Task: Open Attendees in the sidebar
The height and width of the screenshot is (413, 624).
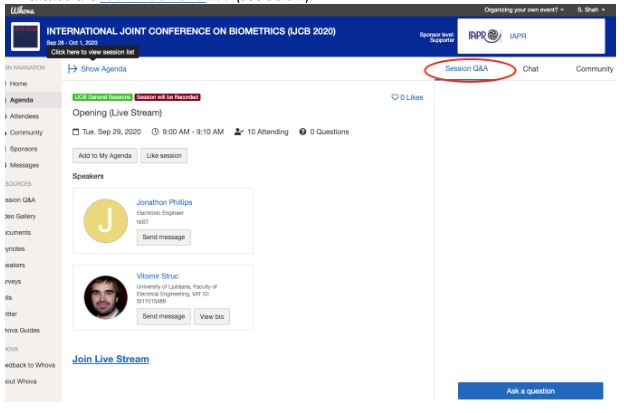Action: click(x=24, y=116)
